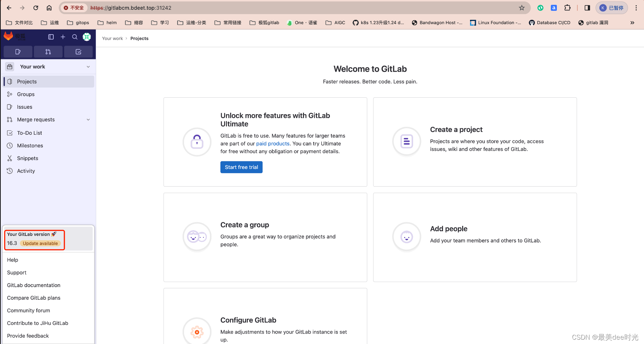This screenshot has width=644, height=344.
Task: Click the Configure GitLab gear icon
Action: tap(197, 332)
